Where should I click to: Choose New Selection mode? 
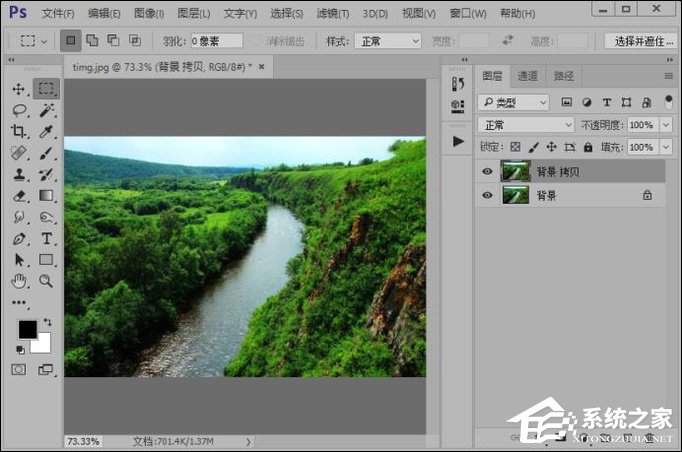[x=70, y=41]
